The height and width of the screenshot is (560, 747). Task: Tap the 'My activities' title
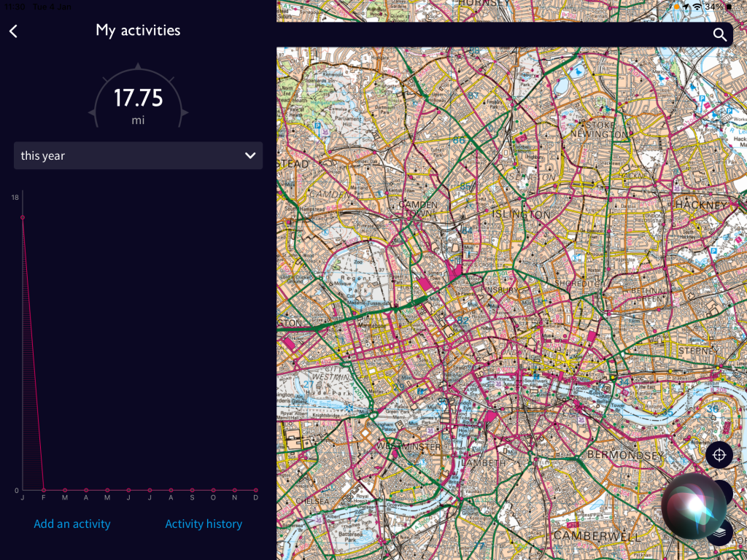pos(138,31)
